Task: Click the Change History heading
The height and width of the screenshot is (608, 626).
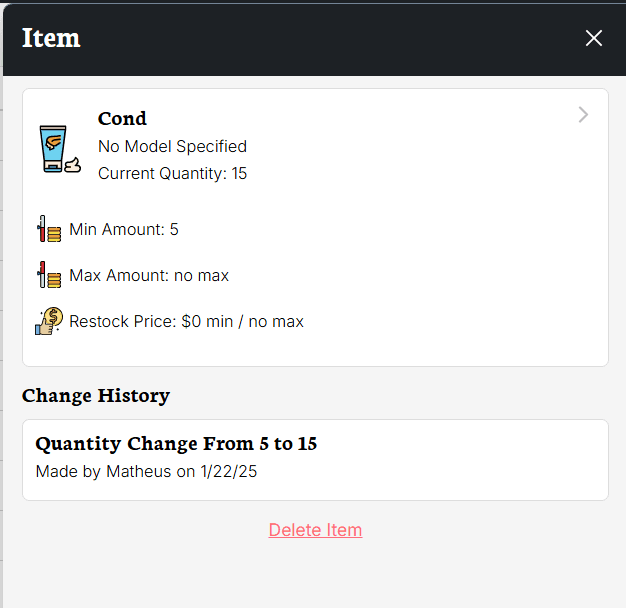Action: pyautogui.click(x=96, y=395)
